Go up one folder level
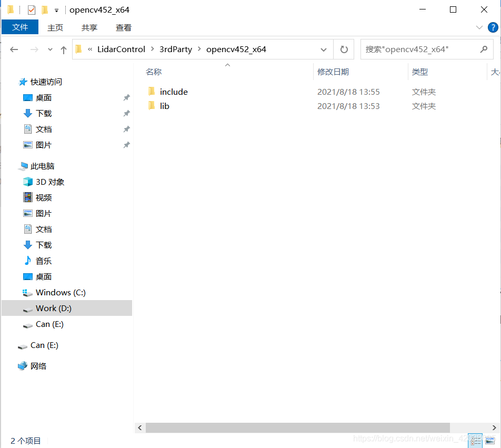This screenshot has height=448, width=501. pos(64,49)
